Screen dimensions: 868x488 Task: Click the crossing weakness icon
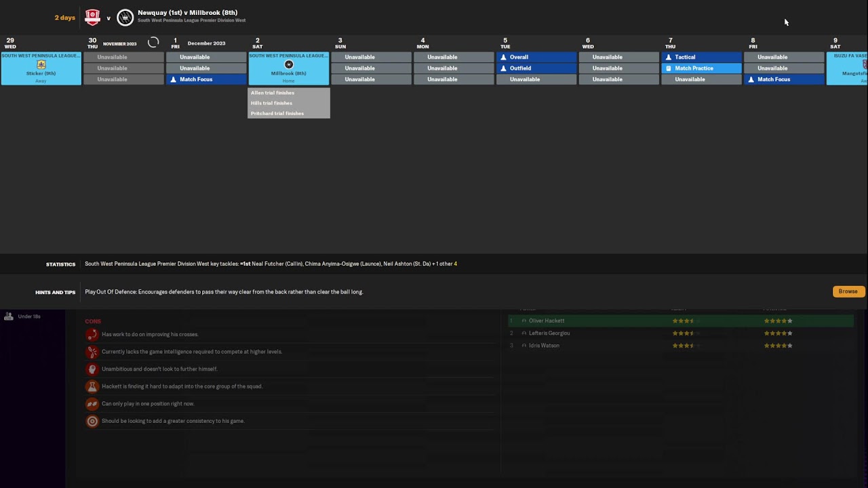coord(92,334)
